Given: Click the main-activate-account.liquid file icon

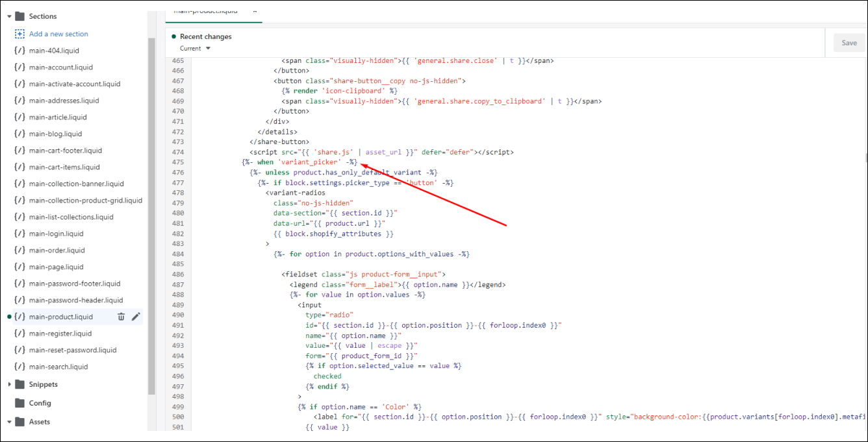Looking at the screenshot, I should (19, 84).
